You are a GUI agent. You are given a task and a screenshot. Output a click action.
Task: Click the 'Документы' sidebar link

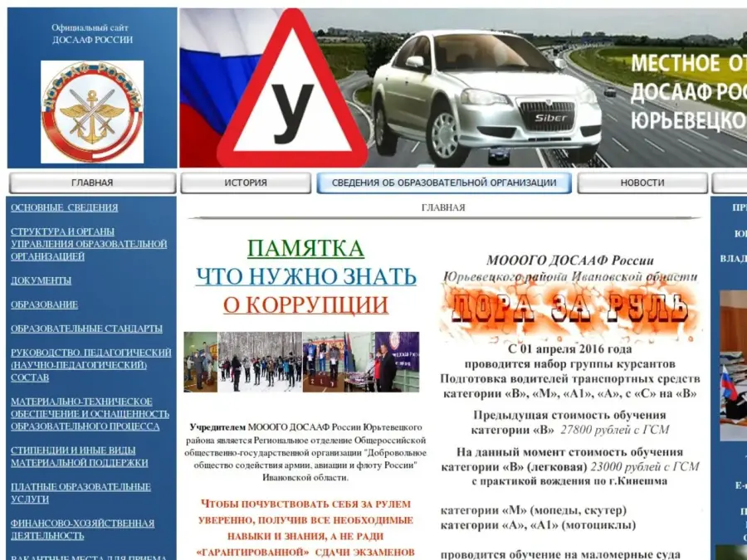(41, 280)
